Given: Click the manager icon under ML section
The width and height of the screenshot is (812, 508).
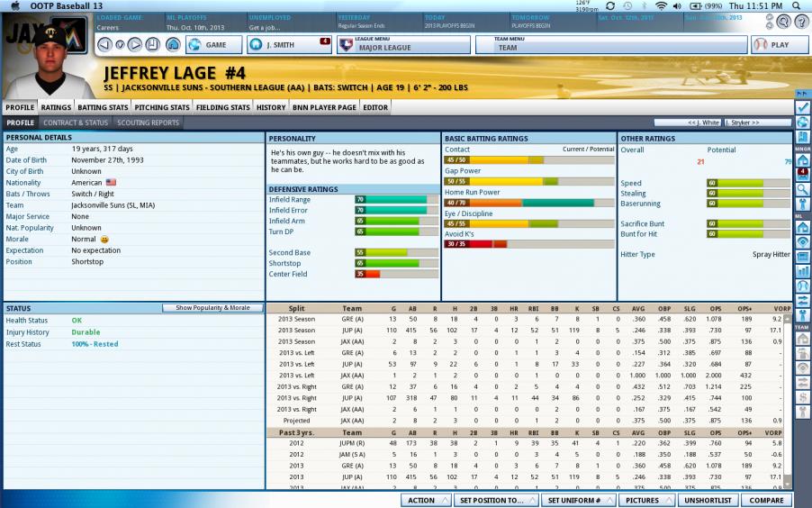Looking at the screenshot, I should (x=803, y=315).
